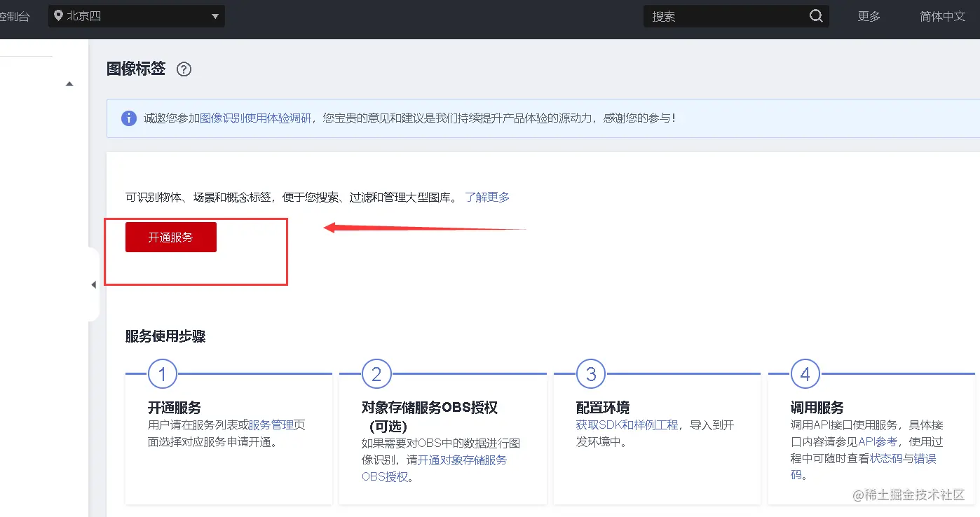Click the help question mark beside 图像标签
Screen dimensions: 980x517
click(x=184, y=69)
